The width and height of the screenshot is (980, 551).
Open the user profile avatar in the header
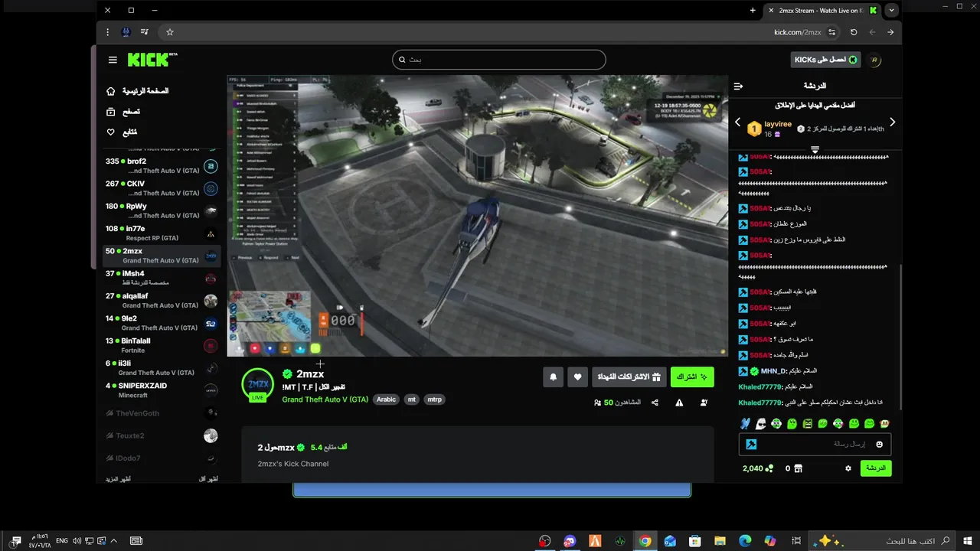(x=876, y=60)
